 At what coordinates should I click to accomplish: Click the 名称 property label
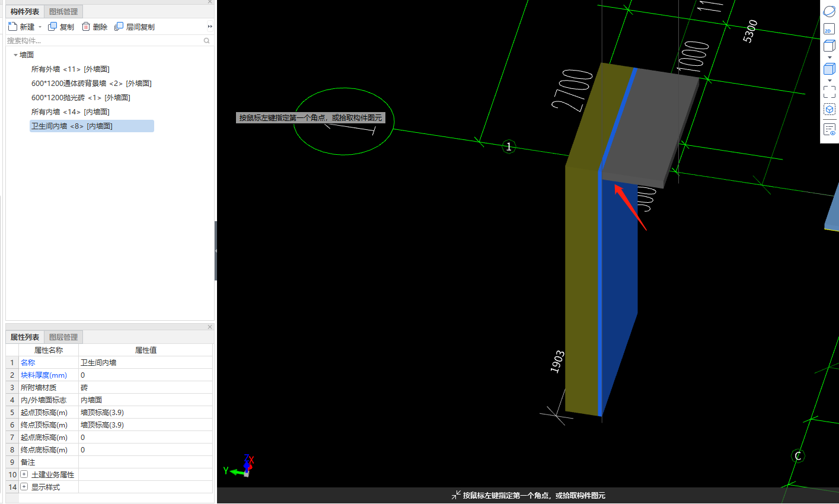click(x=28, y=362)
